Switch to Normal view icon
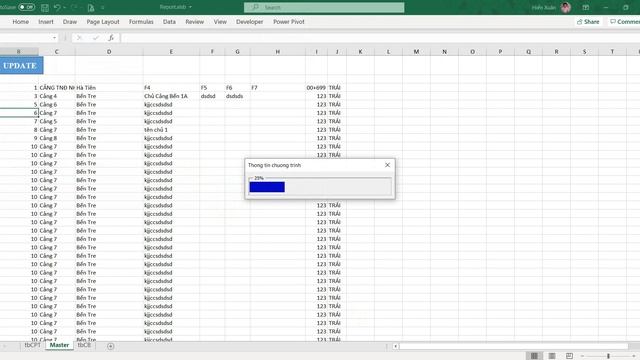This screenshot has height=360, width=640. (x=534, y=356)
